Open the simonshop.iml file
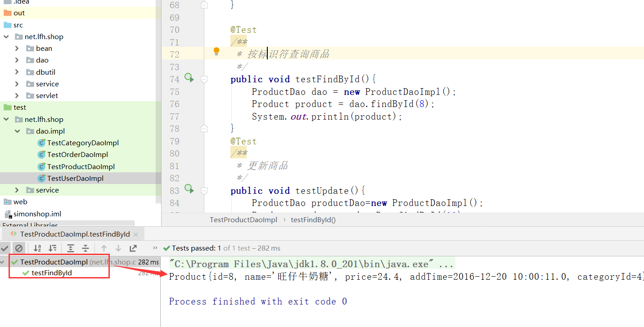Image resolution: width=644 pixels, height=327 pixels. click(37, 214)
